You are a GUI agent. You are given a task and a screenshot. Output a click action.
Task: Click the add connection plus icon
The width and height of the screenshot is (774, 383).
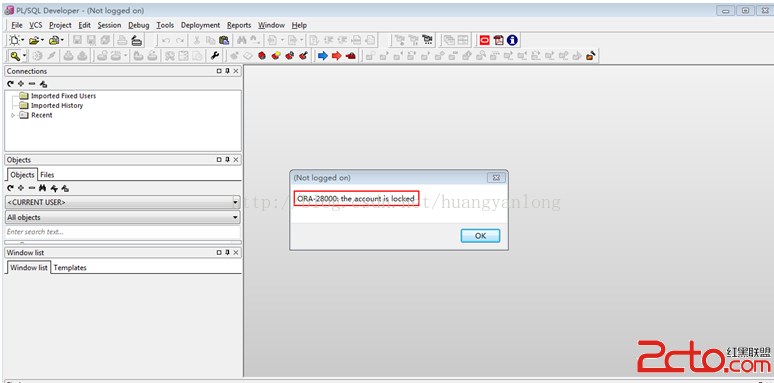[21, 84]
